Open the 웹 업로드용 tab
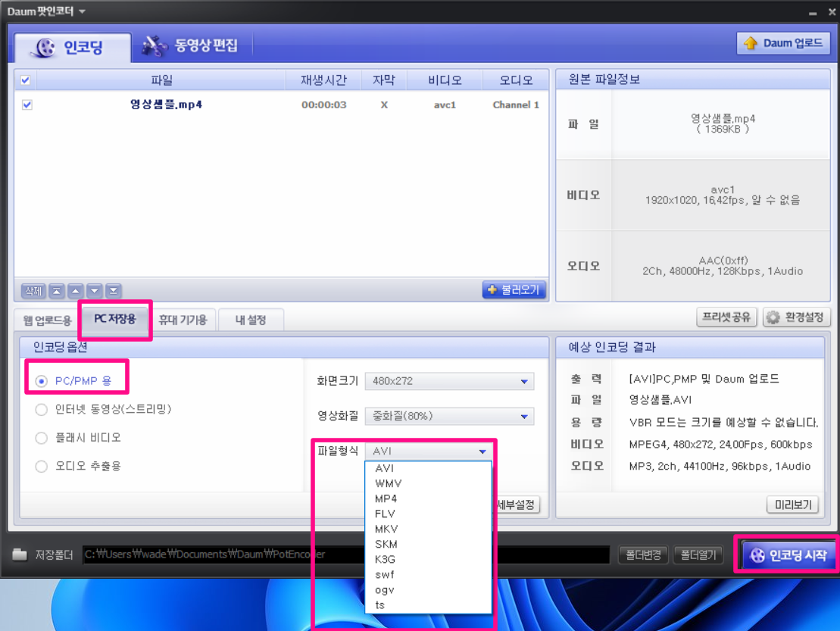840x631 pixels. [47, 320]
